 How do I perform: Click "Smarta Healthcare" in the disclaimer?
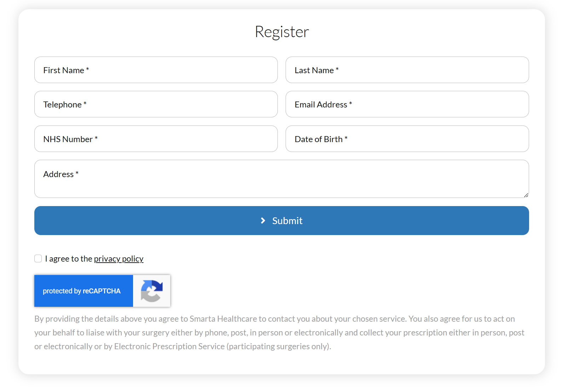(x=223, y=319)
